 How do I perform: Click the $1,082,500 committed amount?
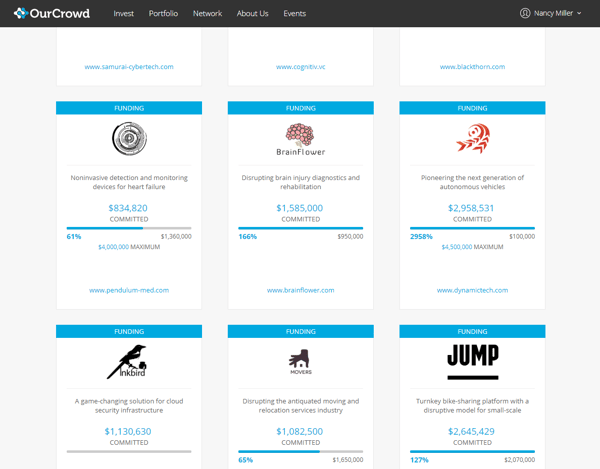coord(300,432)
